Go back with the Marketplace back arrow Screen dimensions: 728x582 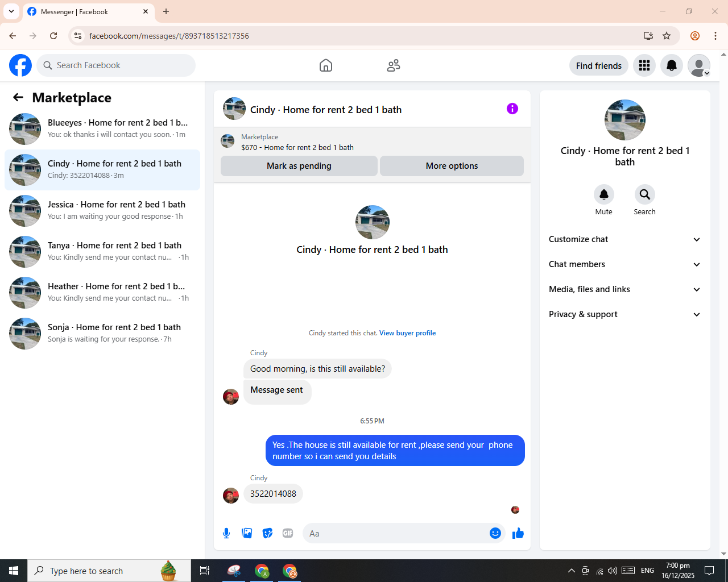click(x=18, y=97)
